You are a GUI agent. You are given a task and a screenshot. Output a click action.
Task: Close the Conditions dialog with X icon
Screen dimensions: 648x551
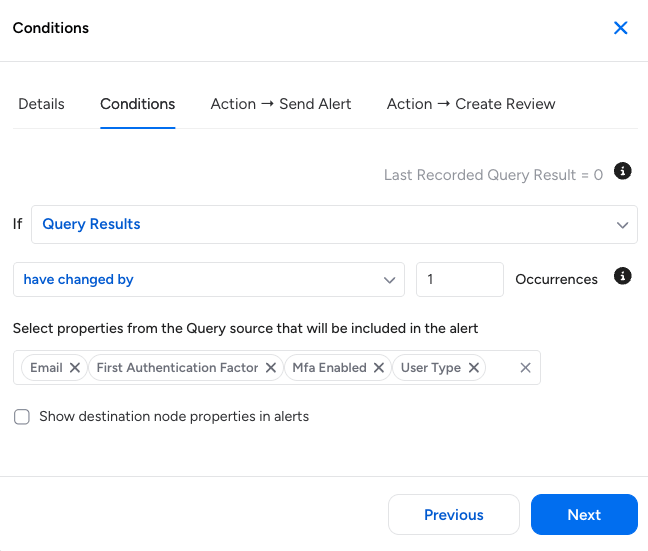click(x=621, y=28)
